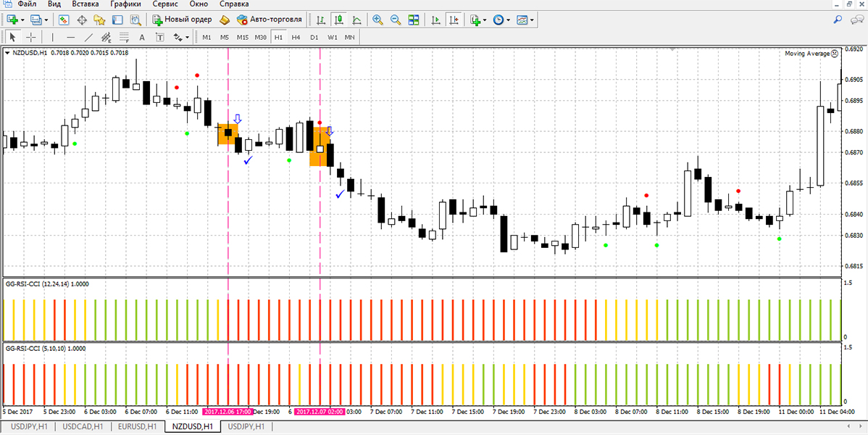
Task: Pick the vertical line drawing tool
Action: (52, 37)
